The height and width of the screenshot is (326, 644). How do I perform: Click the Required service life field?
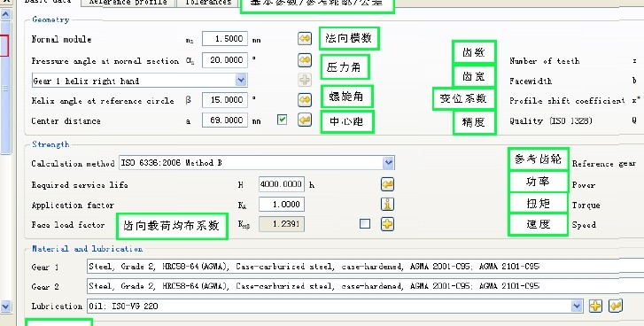pyautogui.click(x=282, y=184)
